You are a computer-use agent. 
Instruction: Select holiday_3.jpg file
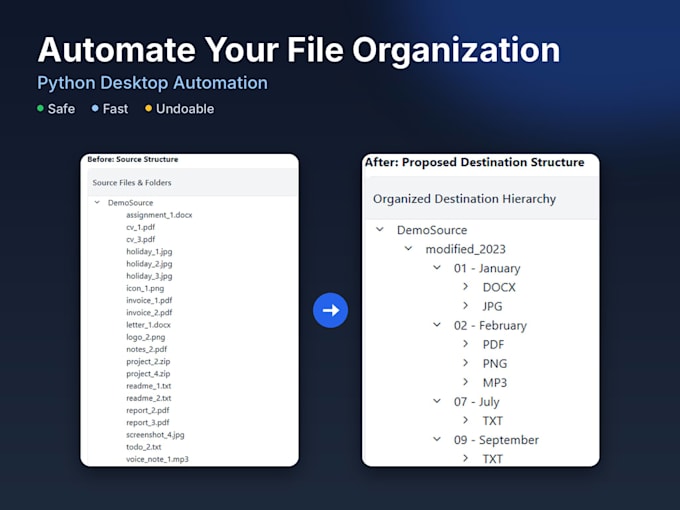(149, 276)
